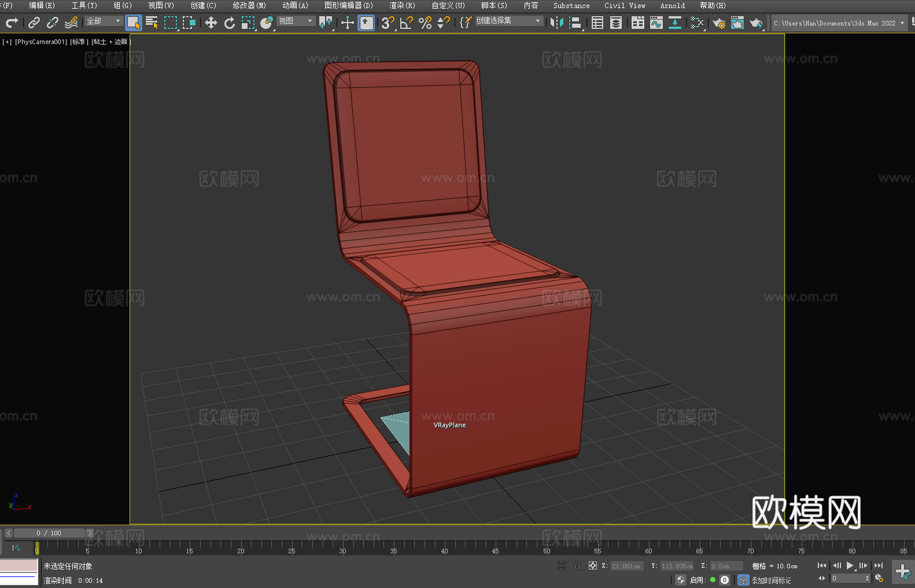Screen dimensions: 915x588
Task: Toggle the Spinner Snap button
Action: 444,23
